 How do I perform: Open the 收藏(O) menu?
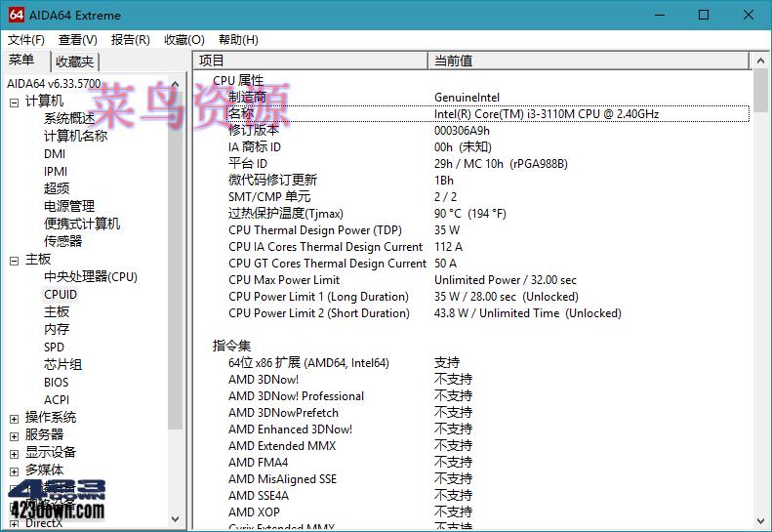click(x=184, y=40)
